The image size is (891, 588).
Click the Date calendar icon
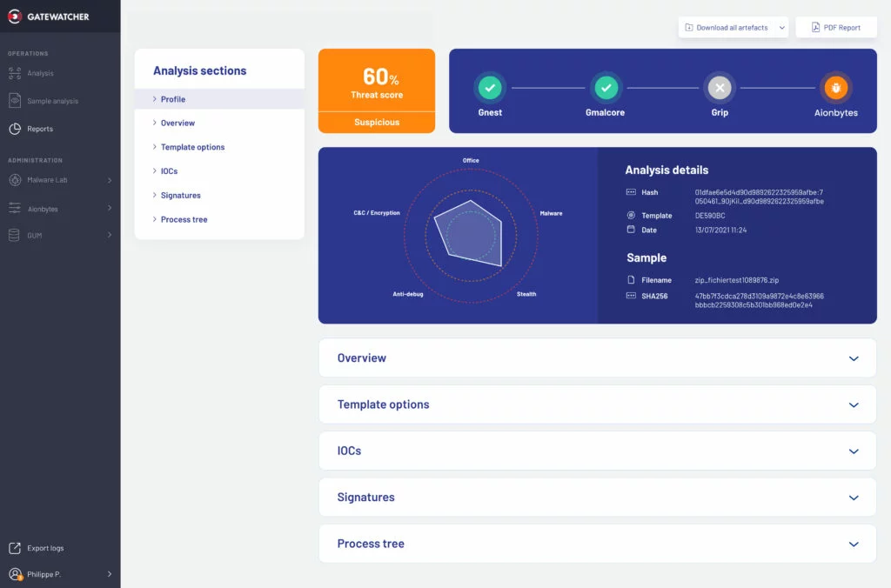(631, 230)
